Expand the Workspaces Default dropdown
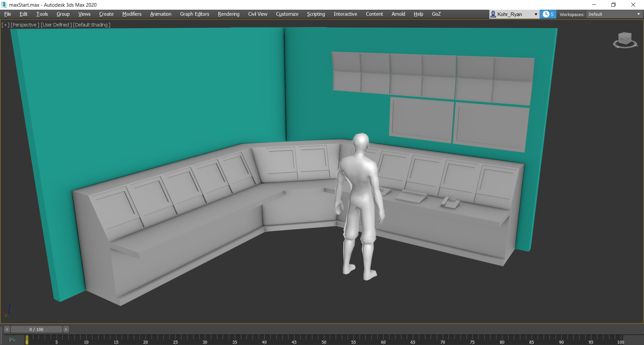The width and height of the screenshot is (644, 345). (614, 14)
